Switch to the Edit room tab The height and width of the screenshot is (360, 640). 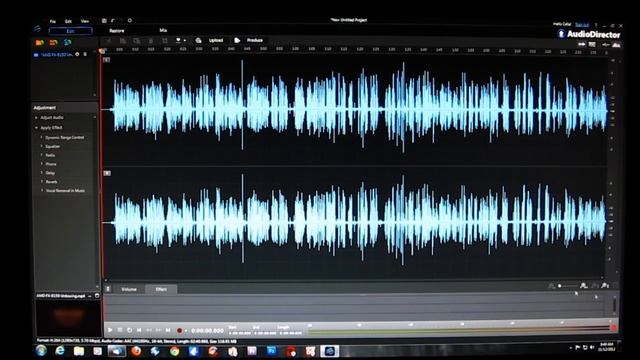tap(71, 31)
